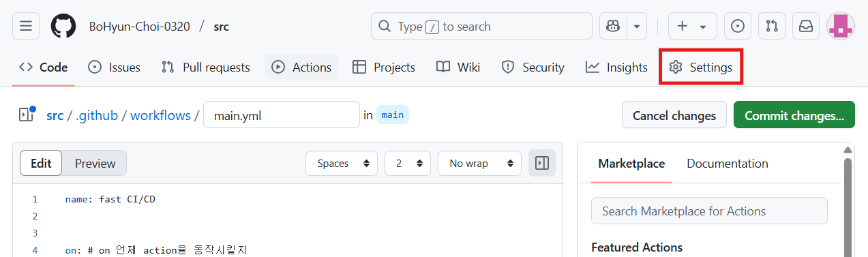Toggle the file tree side panel icon

coord(27,115)
